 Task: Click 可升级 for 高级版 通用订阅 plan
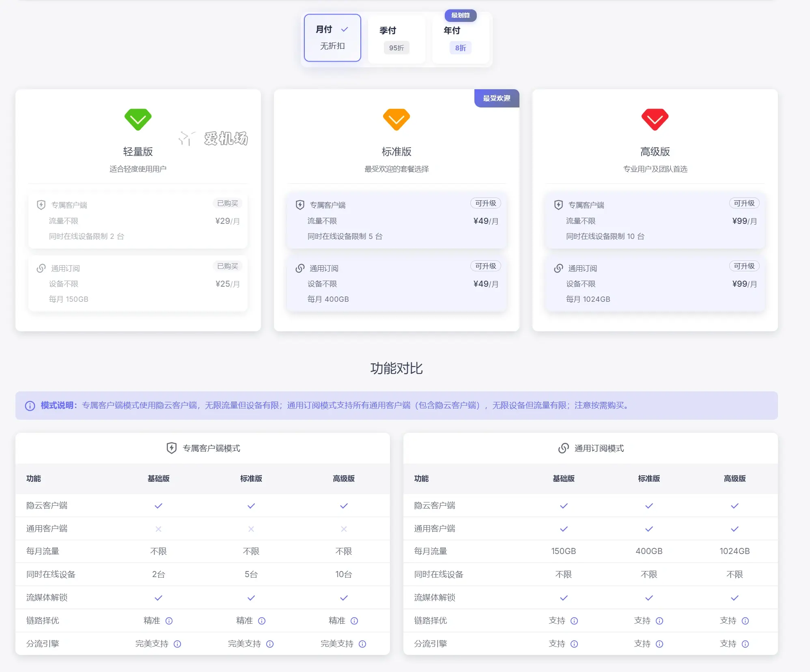click(x=744, y=266)
